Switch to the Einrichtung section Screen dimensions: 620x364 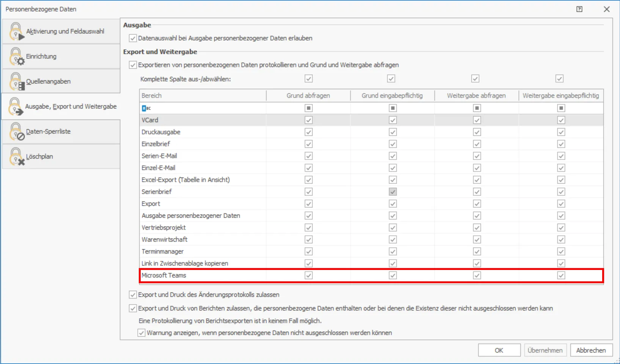point(61,56)
